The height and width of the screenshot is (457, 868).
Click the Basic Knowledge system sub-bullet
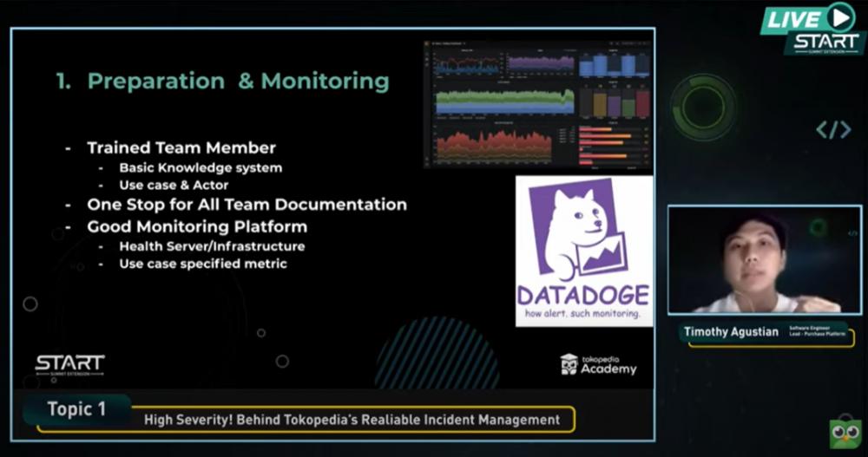click(x=201, y=167)
